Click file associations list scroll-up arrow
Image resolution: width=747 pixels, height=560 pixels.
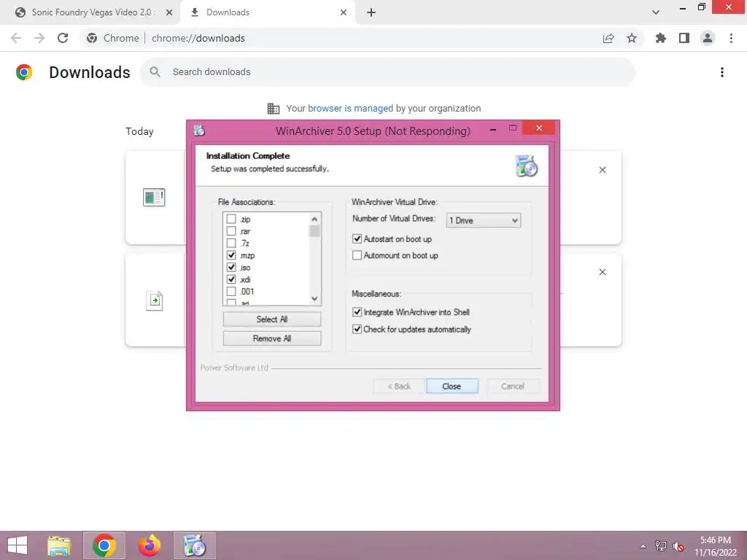[314, 219]
